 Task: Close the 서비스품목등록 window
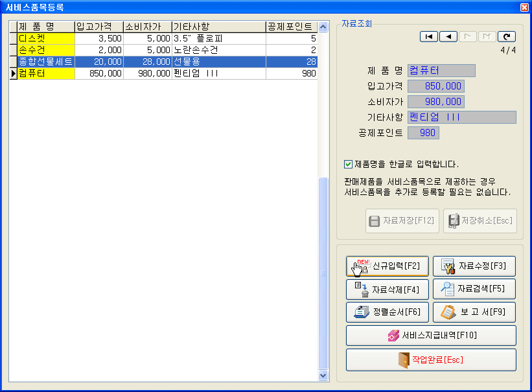coord(524,7)
